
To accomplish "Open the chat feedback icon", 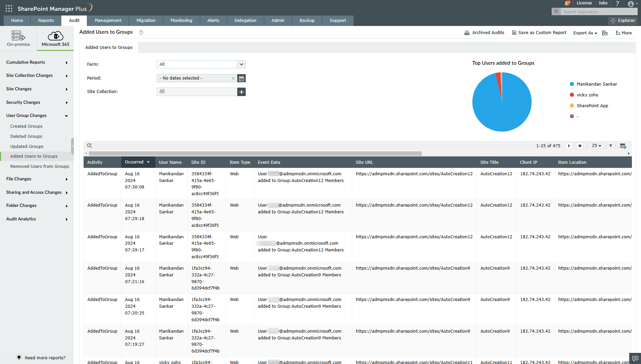I will click(x=635, y=358).
